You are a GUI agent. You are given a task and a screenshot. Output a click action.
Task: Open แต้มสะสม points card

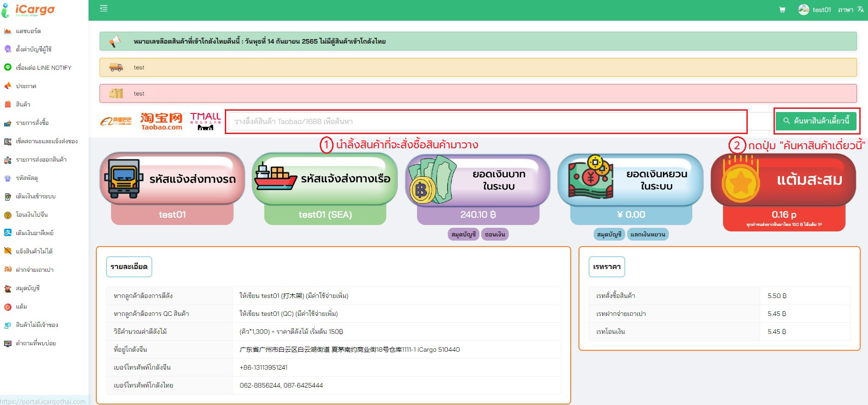(x=784, y=180)
